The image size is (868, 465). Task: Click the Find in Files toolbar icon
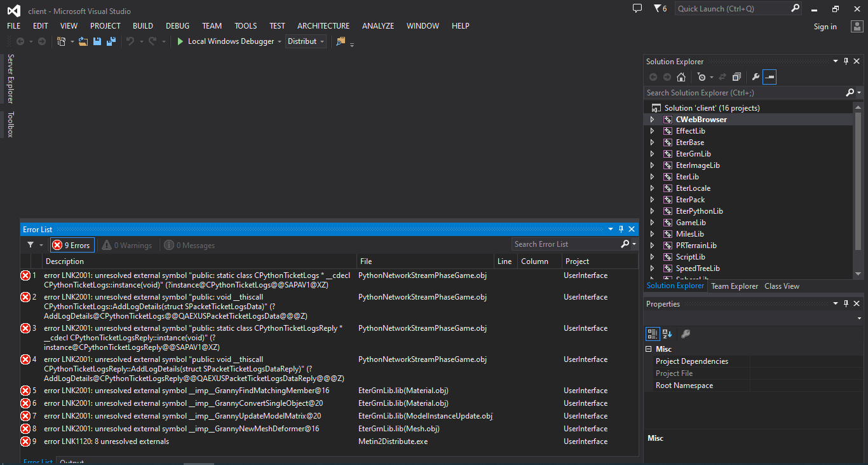pos(341,41)
